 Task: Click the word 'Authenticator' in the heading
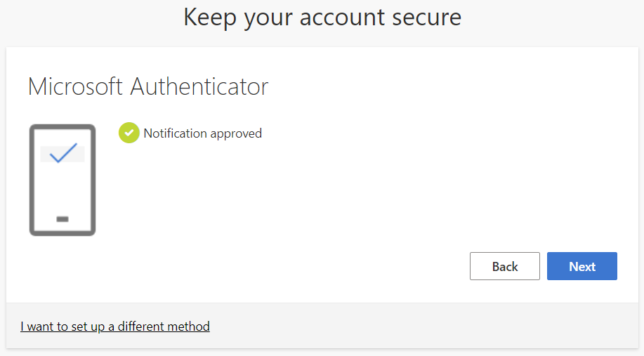click(199, 86)
